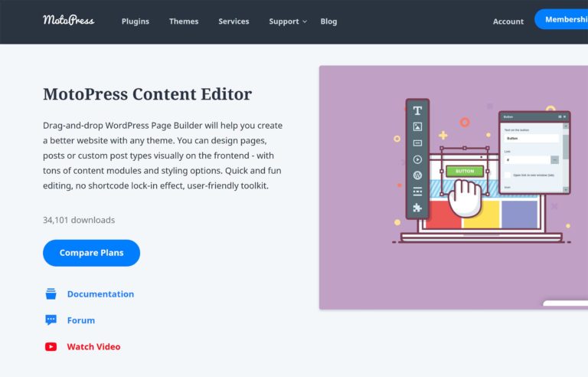
Task: Go to the Themes page
Action: pyautogui.click(x=184, y=21)
